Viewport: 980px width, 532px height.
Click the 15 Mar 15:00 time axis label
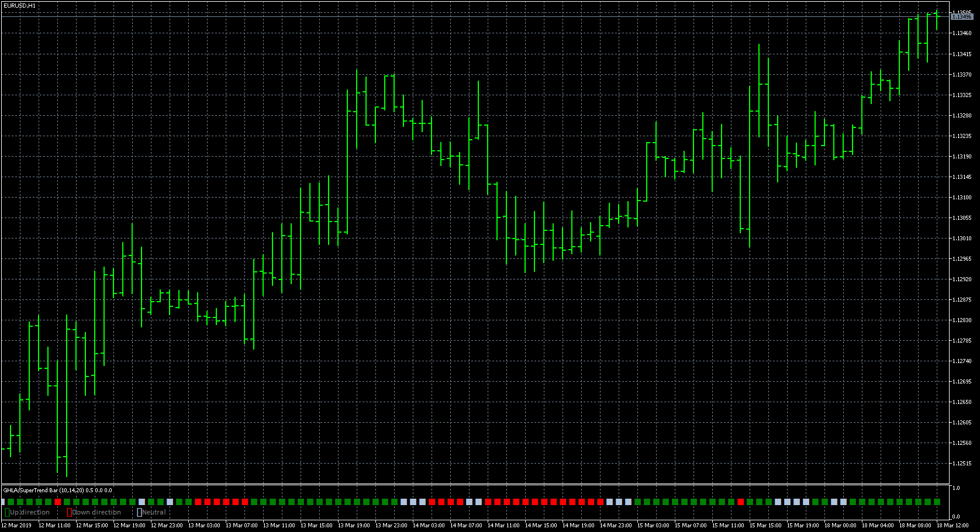pos(765,526)
